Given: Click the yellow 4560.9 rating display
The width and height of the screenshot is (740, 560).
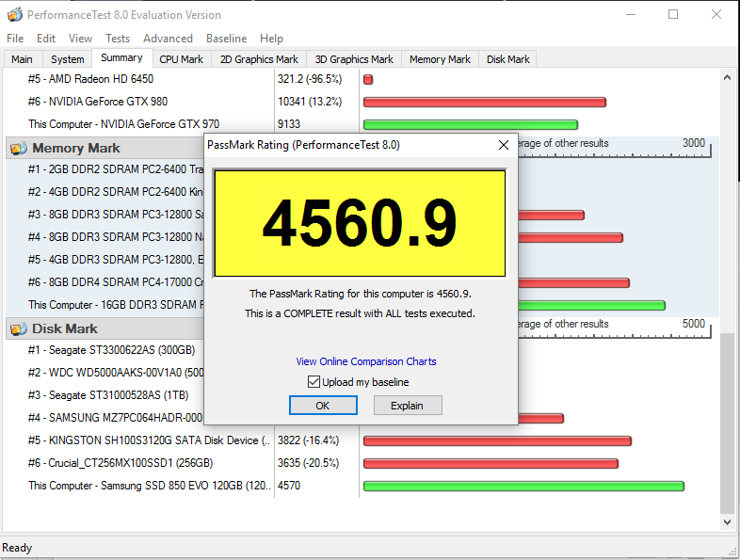Looking at the screenshot, I should (360, 223).
